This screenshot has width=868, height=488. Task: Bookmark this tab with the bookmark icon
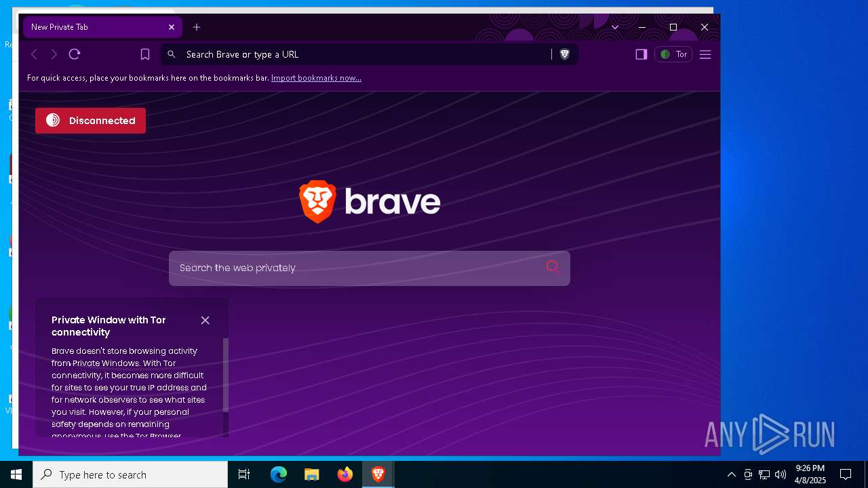tap(145, 54)
